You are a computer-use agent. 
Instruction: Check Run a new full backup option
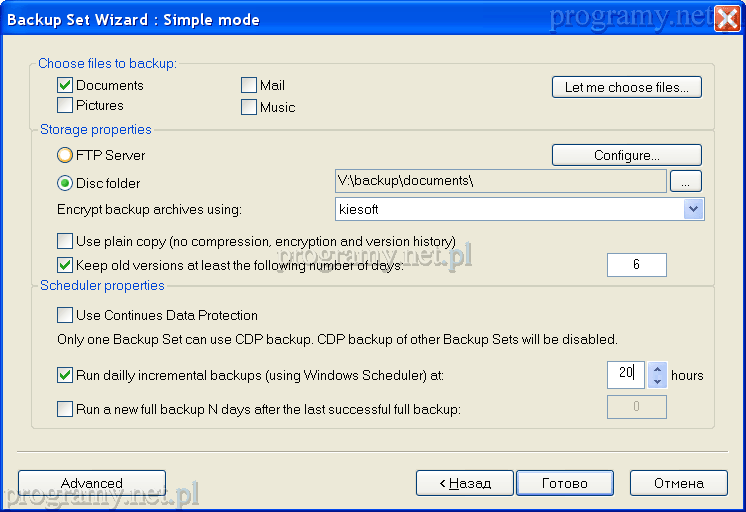(66, 408)
